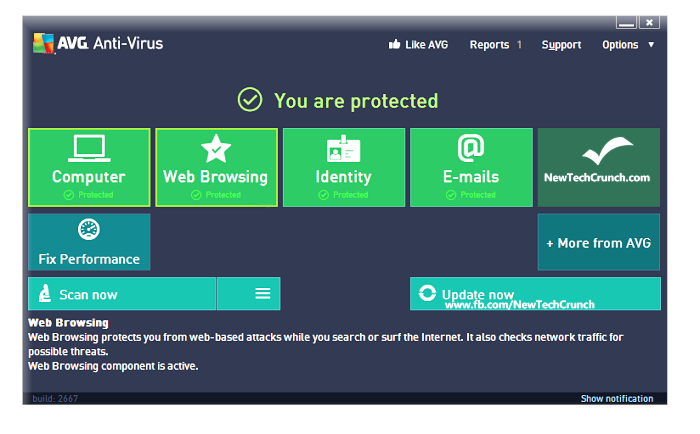The image size is (700, 434).
Task: Click the Show notification link
Action: (617, 398)
